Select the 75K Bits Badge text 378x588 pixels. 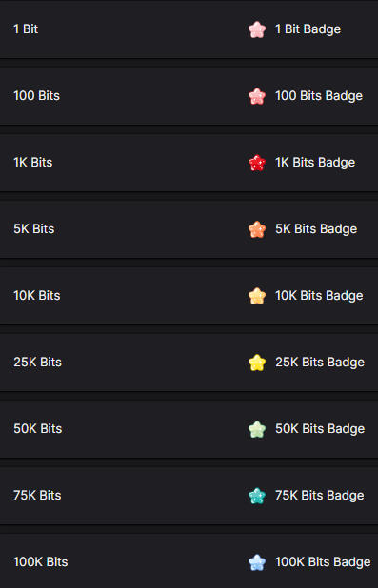tap(319, 496)
